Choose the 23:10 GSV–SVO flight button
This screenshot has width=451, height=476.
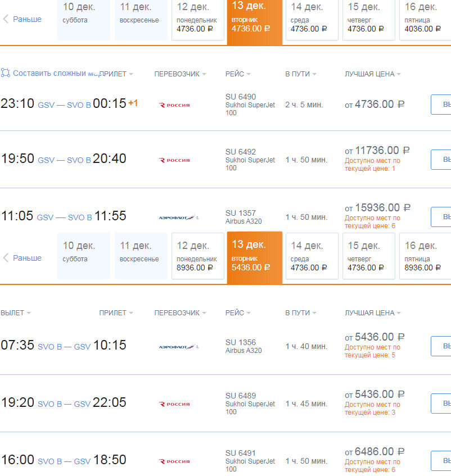(x=441, y=105)
